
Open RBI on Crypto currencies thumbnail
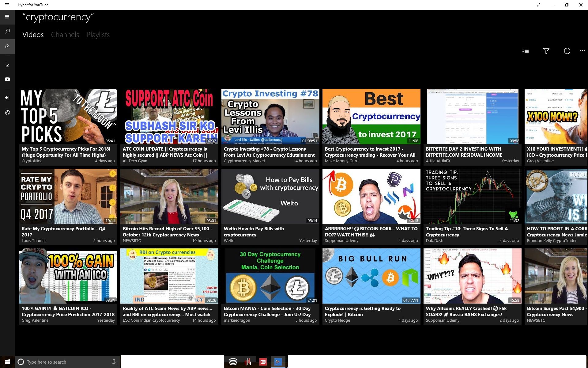coord(169,276)
